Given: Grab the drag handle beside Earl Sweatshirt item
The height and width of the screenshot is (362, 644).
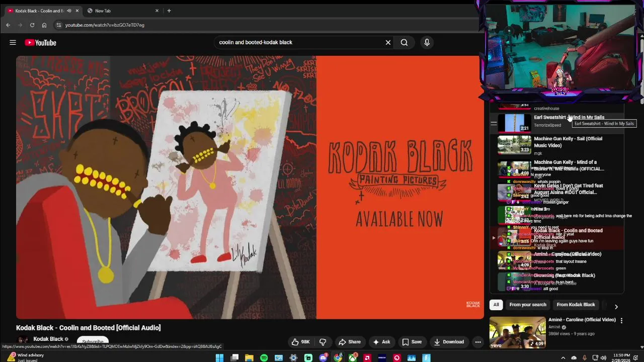Looking at the screenshot, I should 494,123.
